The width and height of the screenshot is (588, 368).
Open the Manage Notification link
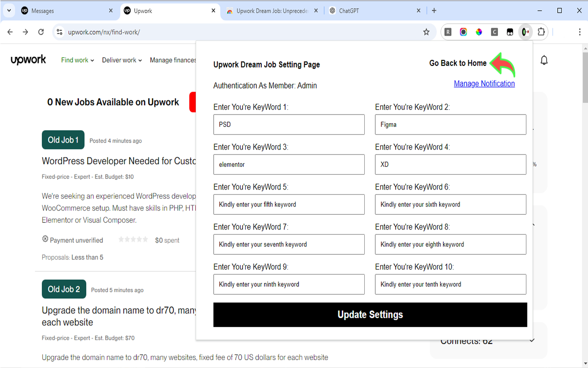484,83
